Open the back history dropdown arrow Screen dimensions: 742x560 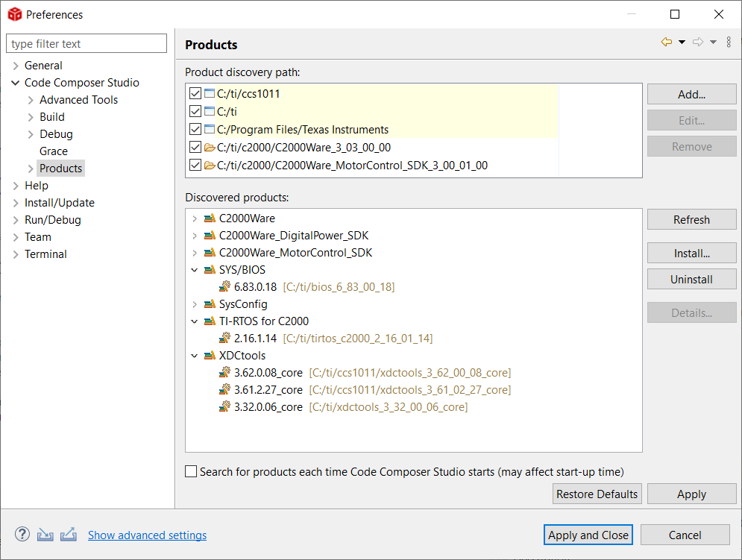[x=682, y=42]
